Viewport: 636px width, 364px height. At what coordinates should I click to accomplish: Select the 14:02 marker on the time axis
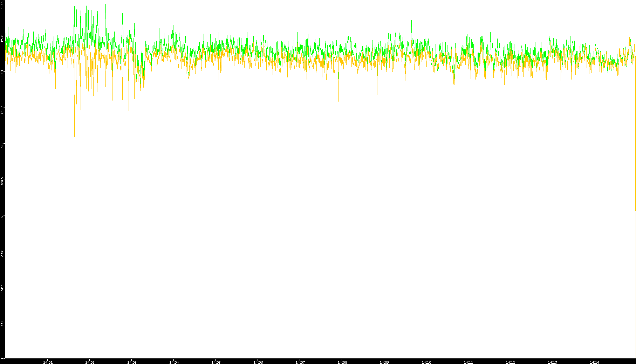point(90,362)
